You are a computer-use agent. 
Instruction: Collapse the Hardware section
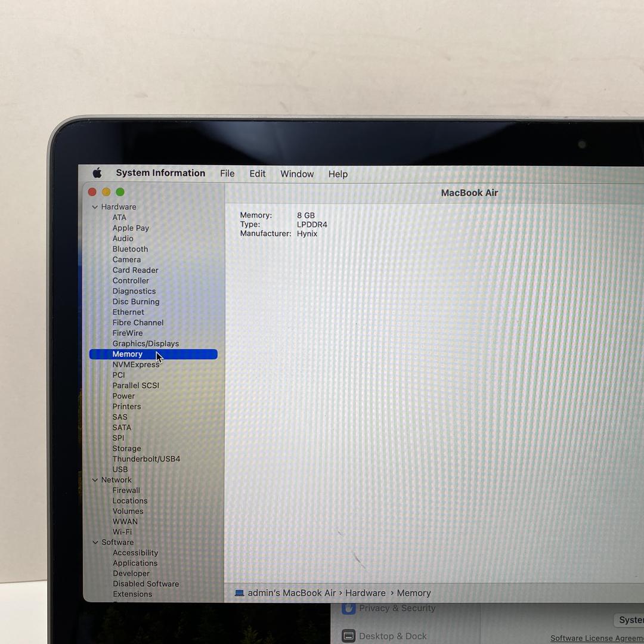(x=95, y=207)
